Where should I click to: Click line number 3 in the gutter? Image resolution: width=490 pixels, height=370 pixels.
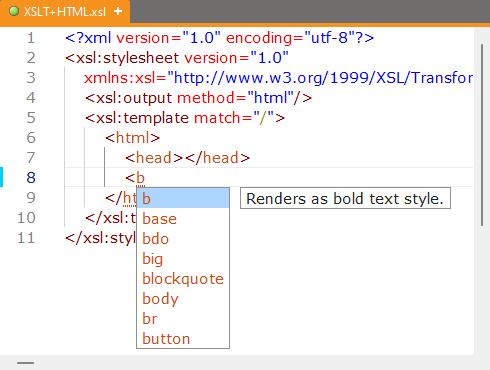pyautogui.click(x=31, y=78)
